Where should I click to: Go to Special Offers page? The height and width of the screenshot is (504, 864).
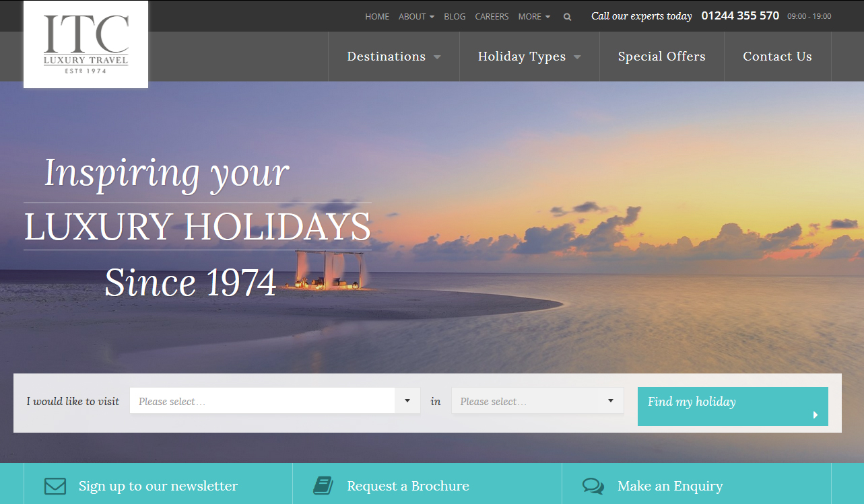click(x=661, y=57)
